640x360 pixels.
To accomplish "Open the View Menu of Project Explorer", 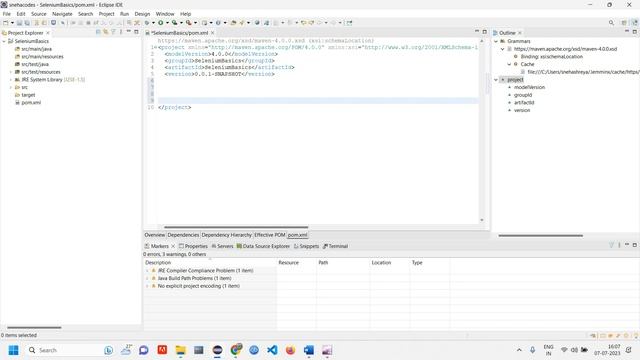I will tap(121, 32).
